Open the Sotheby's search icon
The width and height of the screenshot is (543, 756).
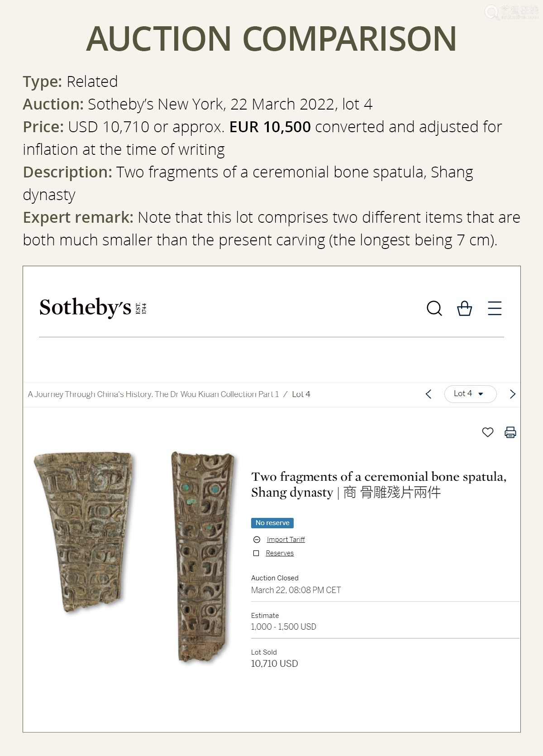click(x=434, y=308)
